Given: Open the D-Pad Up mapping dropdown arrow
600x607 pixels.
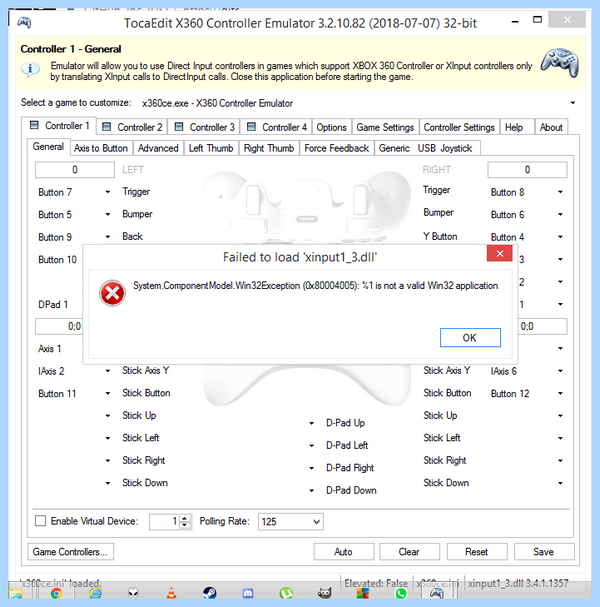Looking at the screenshot, I should [312, 423].
